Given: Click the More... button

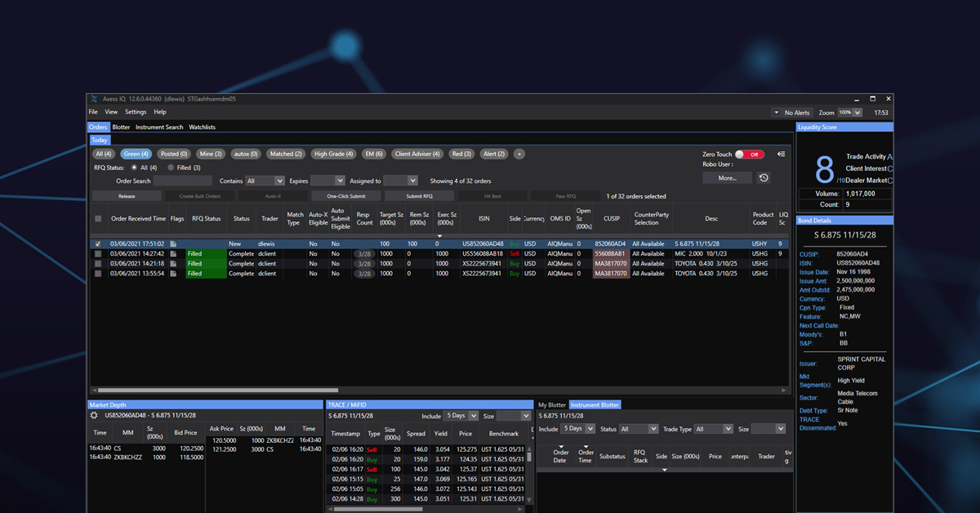Looking at the screenshot, I should tap(728, 178).
